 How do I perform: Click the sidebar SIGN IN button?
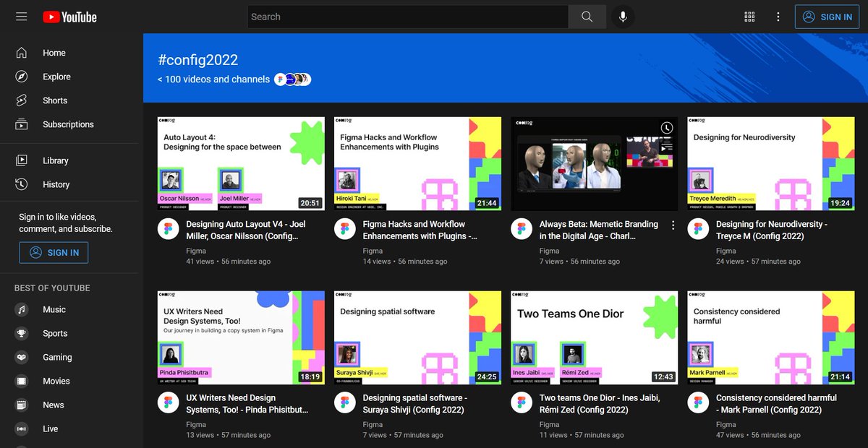coord(54,252)
